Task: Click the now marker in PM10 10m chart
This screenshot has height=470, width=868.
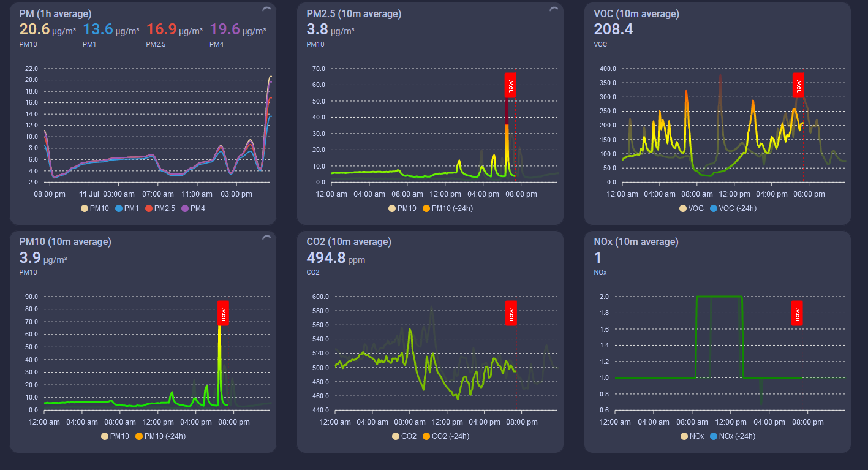Action: click(x=223, y=313)
